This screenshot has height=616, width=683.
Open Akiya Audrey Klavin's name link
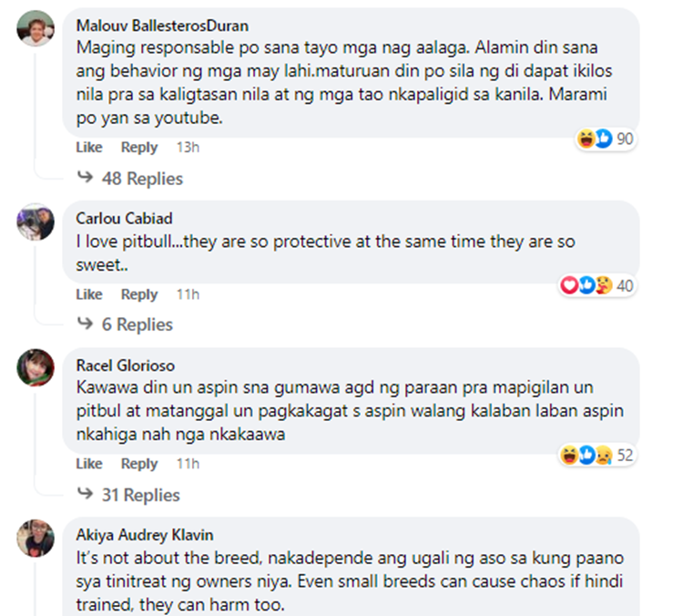[145, 535]
